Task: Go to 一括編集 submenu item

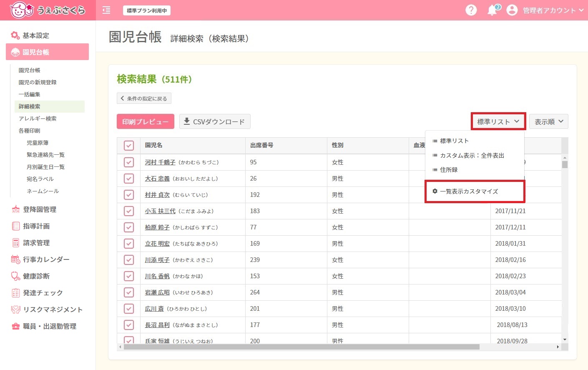Action: pyautogui.click(x=29, y=95)
